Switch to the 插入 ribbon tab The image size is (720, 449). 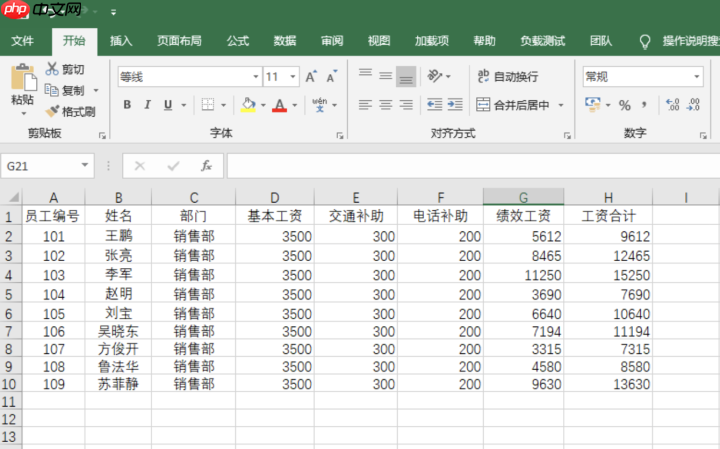[x=121, y=41]
